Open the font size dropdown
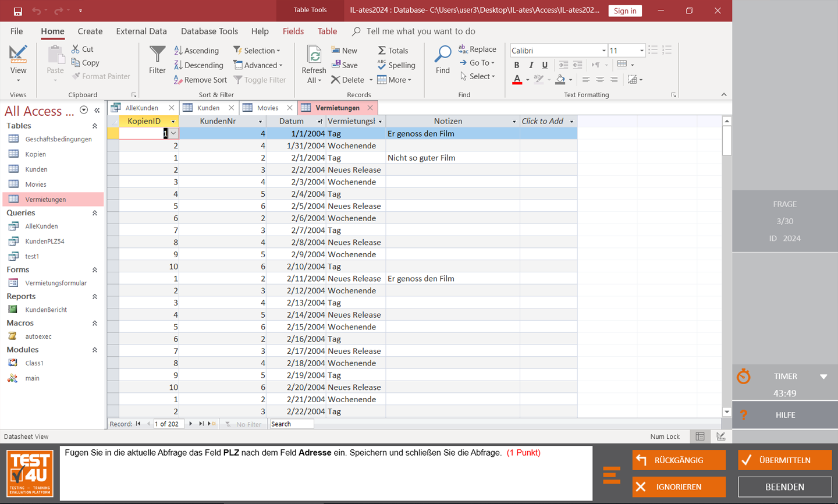 (642, 51)
